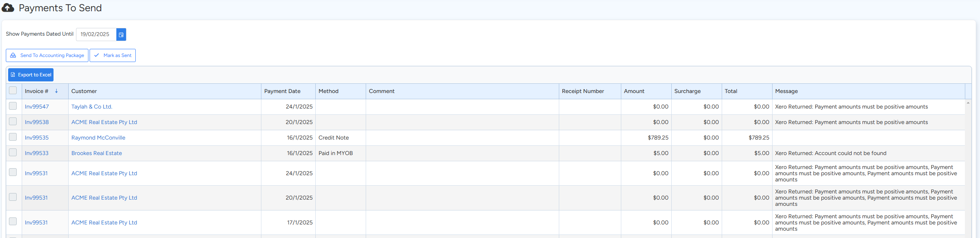The image size is (980, 238).
Task: Open invoice Inv99538 link
Action: [37, 122]
